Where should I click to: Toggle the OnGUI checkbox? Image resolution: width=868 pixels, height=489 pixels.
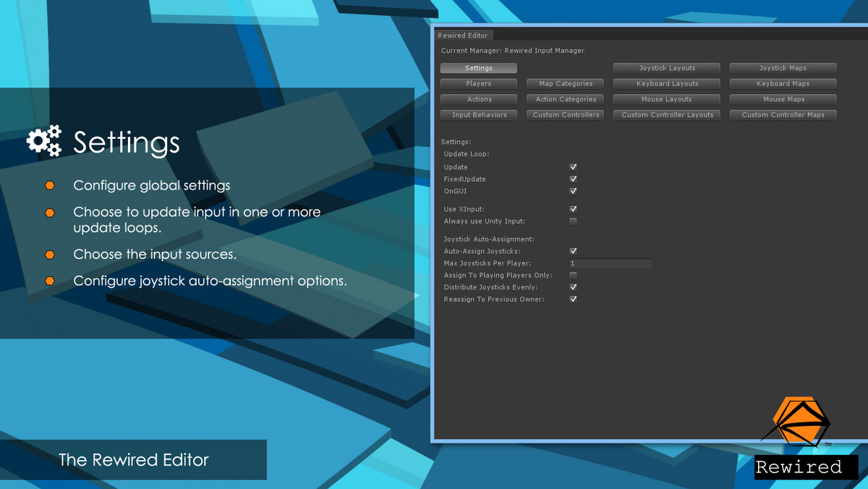573,191
